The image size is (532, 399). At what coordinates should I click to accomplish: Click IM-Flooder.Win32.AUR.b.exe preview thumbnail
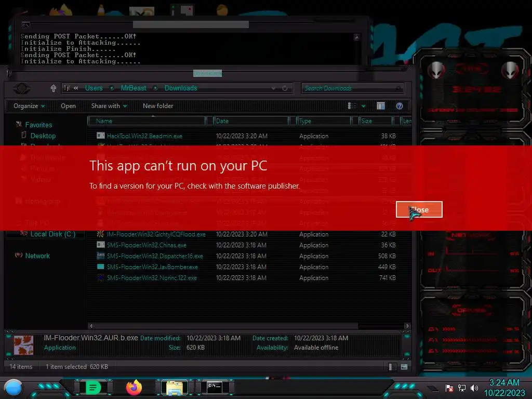pos(23,345)
